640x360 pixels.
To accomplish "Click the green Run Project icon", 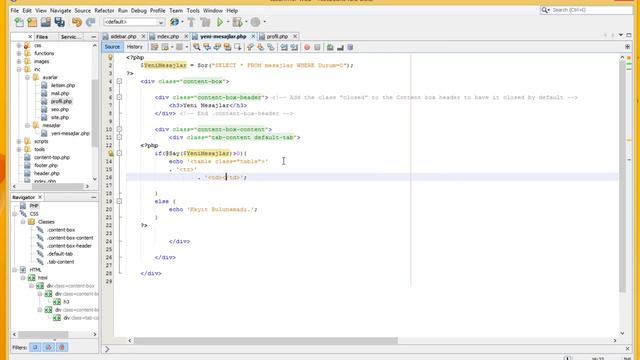I will [x=220, y=22].
